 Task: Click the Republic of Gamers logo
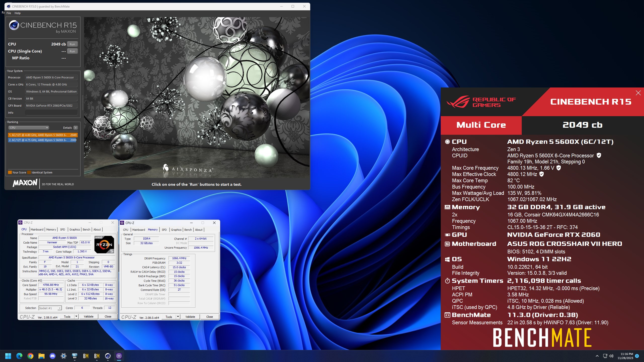click(481, 102)
